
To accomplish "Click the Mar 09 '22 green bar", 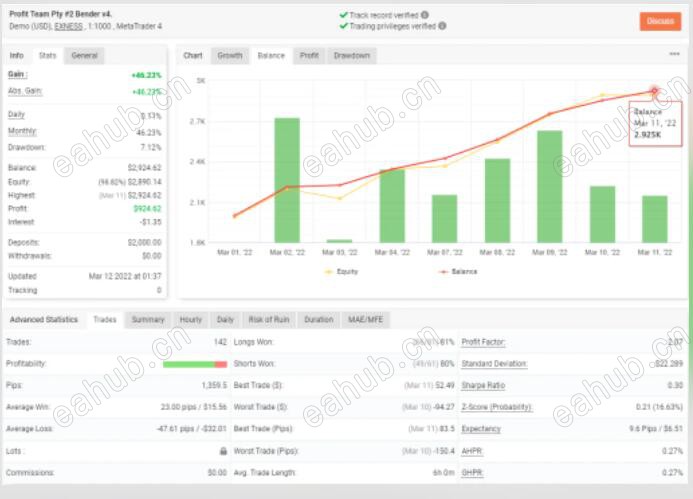I will (550, 187).
